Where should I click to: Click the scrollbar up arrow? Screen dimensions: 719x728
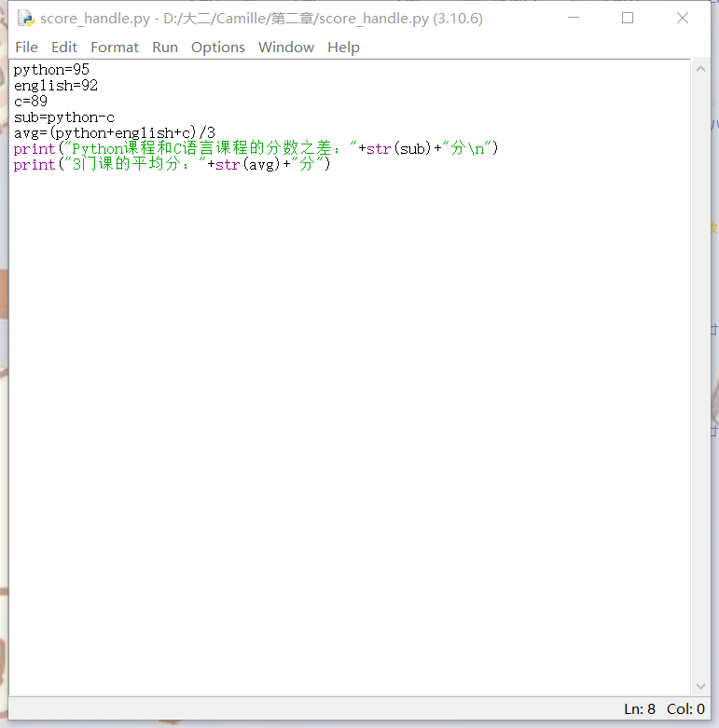[x=701, y=69]
